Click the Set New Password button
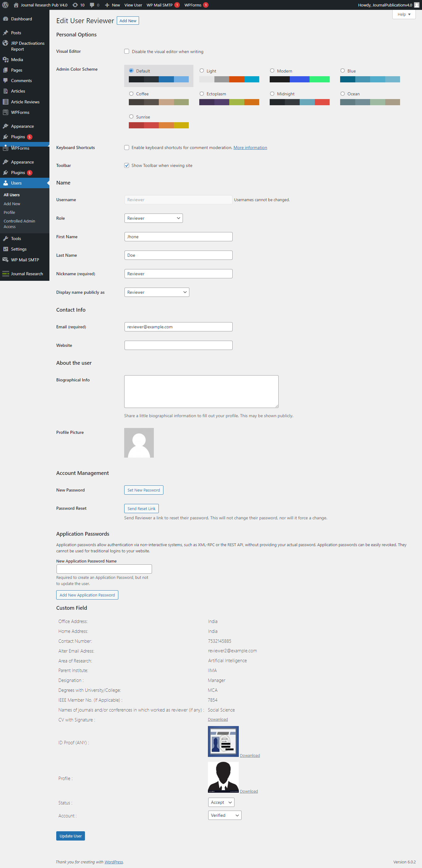This screenshot has width=422, height=868. point(144,490)
